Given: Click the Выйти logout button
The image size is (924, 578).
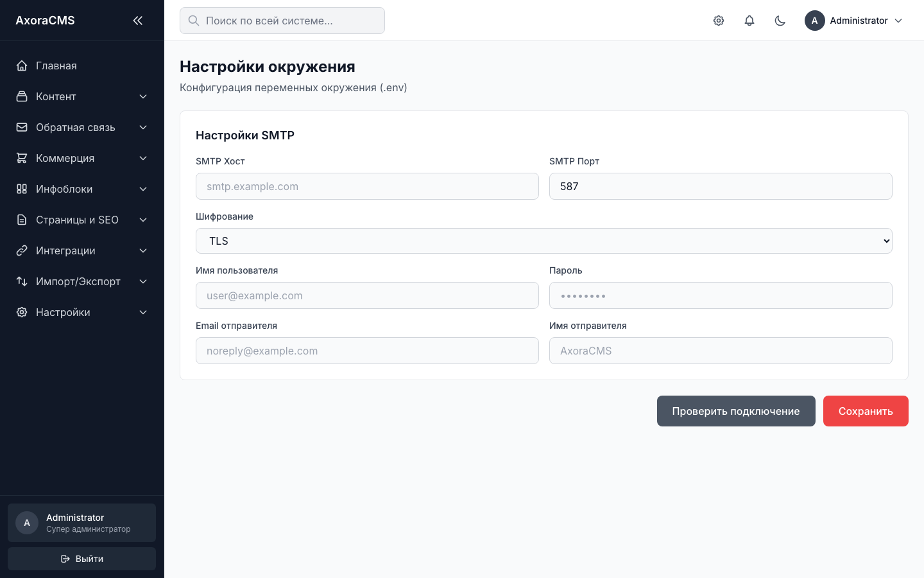Looking at the screenshot, I should click(x=82, y=559).
